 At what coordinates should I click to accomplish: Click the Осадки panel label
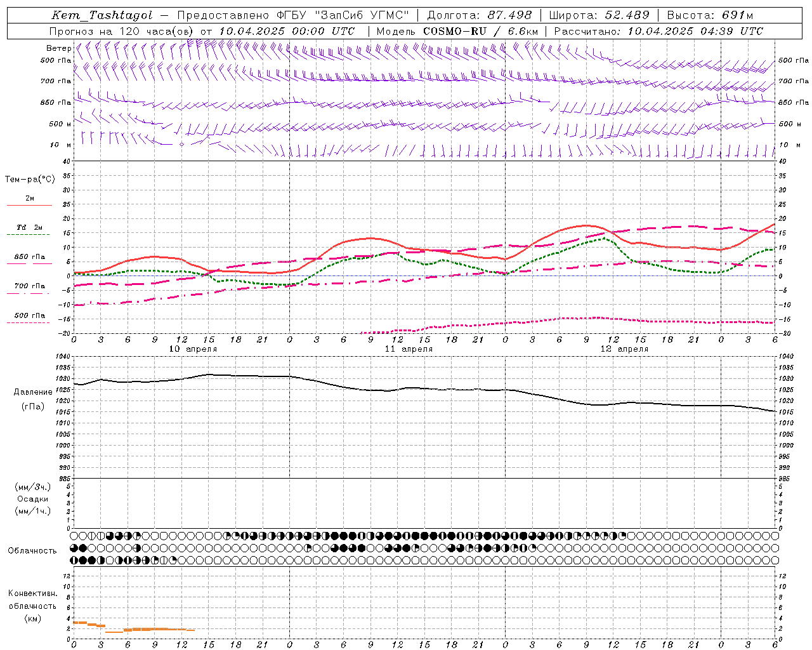point(33,499)
